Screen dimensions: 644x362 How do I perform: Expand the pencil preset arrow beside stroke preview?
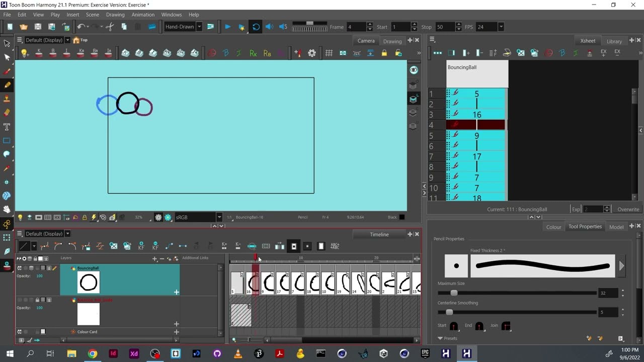tap(622, 266)
